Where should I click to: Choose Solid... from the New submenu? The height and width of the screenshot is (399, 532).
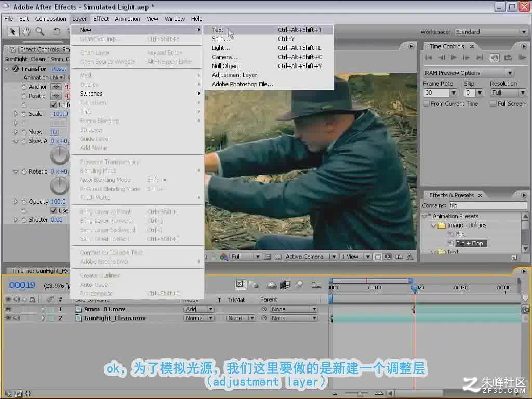tap(220, 39)
